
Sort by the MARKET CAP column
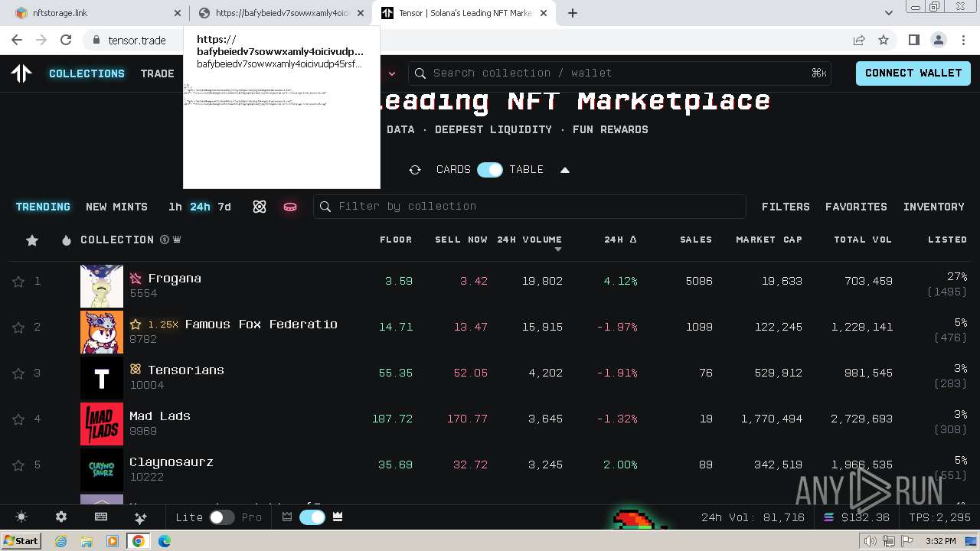769,240
